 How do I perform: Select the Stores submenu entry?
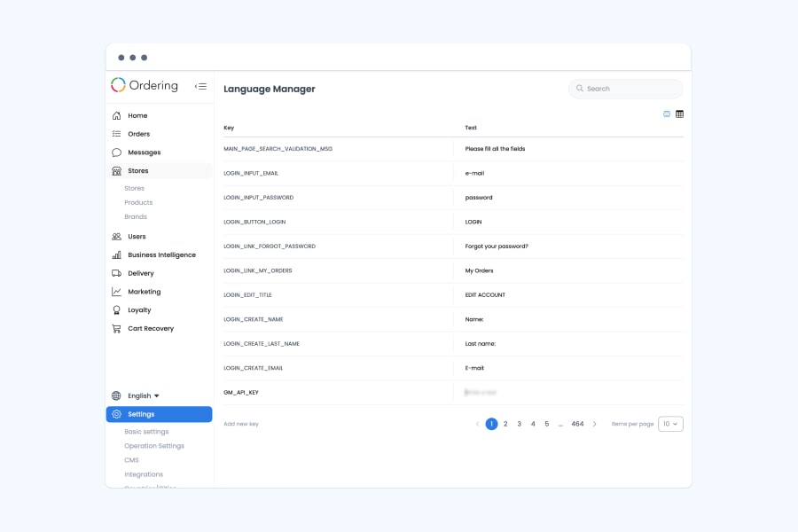tap(135, 188)
